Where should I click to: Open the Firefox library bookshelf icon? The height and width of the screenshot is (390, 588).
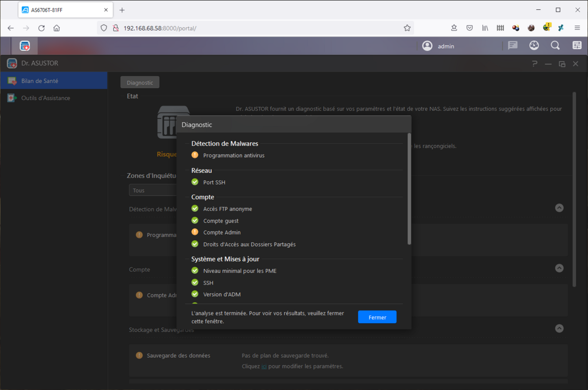[485, 28]
